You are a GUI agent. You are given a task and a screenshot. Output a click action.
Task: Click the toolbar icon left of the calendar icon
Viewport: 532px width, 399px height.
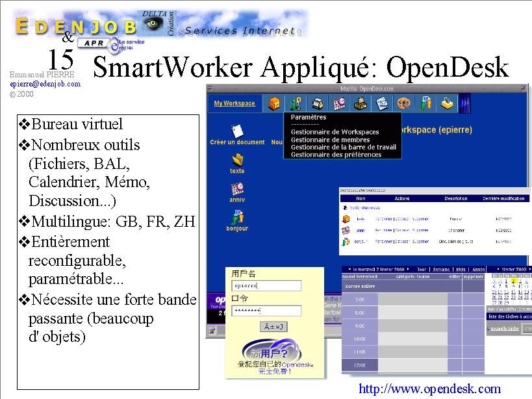(317, 103)
